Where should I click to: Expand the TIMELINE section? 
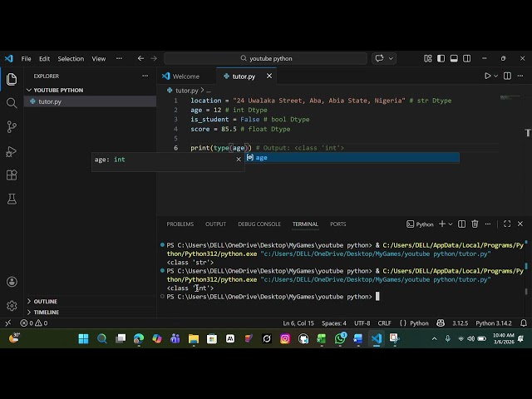(x=90, y=313)
